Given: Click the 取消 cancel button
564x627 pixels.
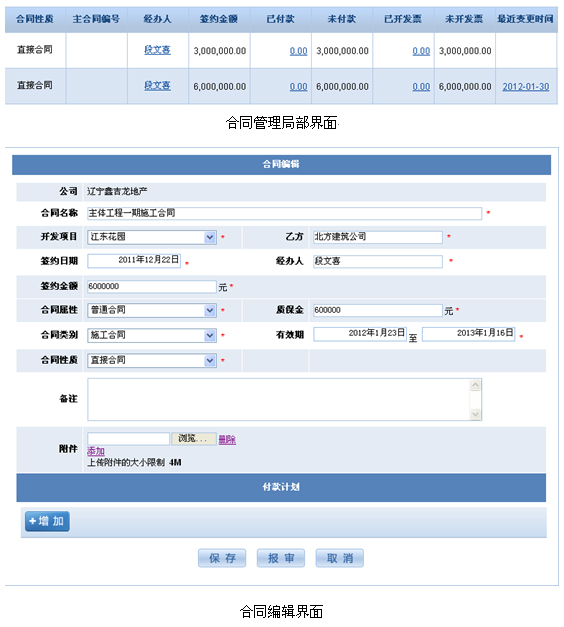Looking at the screenshot, I should [x=340, y=558].
